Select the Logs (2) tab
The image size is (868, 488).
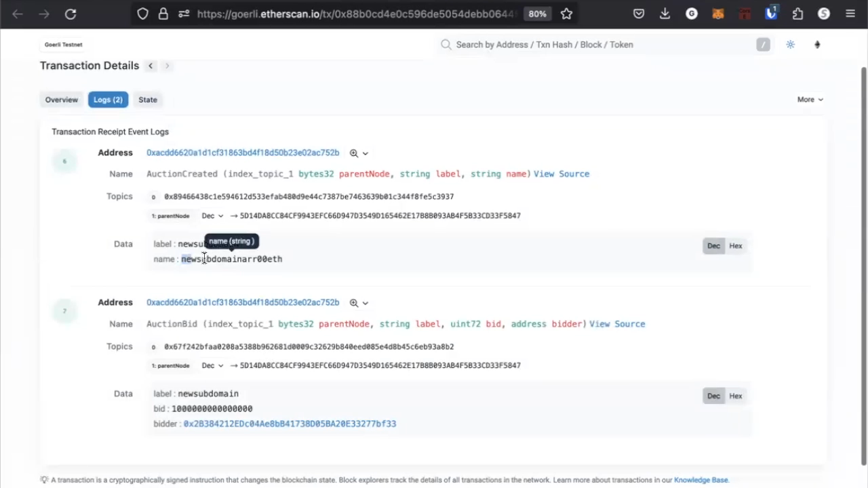click(108, 100)
